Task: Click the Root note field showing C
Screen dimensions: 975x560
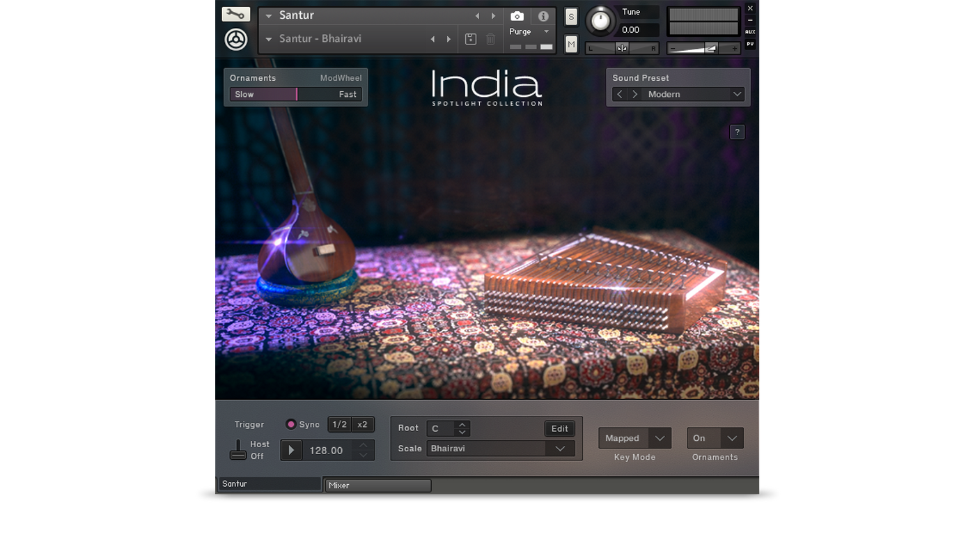Action: 442,428
